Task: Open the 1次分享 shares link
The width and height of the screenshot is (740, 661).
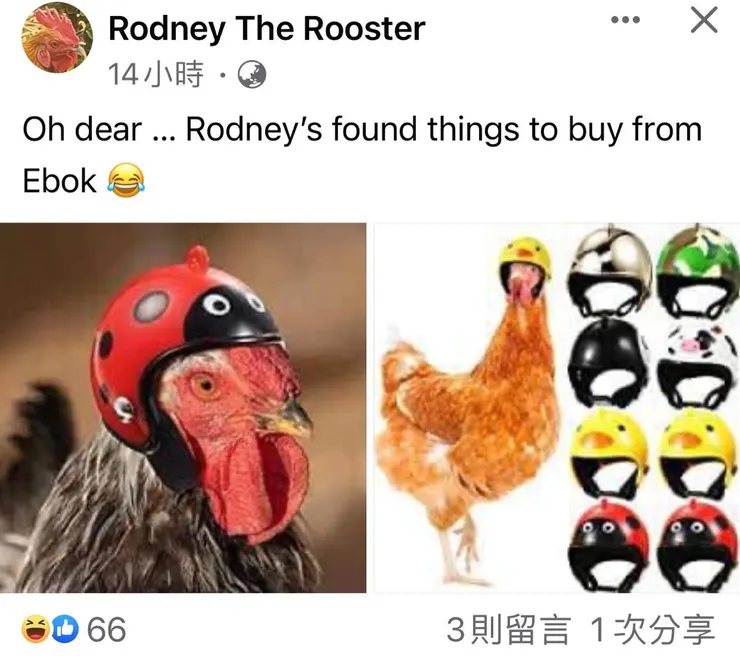Action: [x=653, y=630]
